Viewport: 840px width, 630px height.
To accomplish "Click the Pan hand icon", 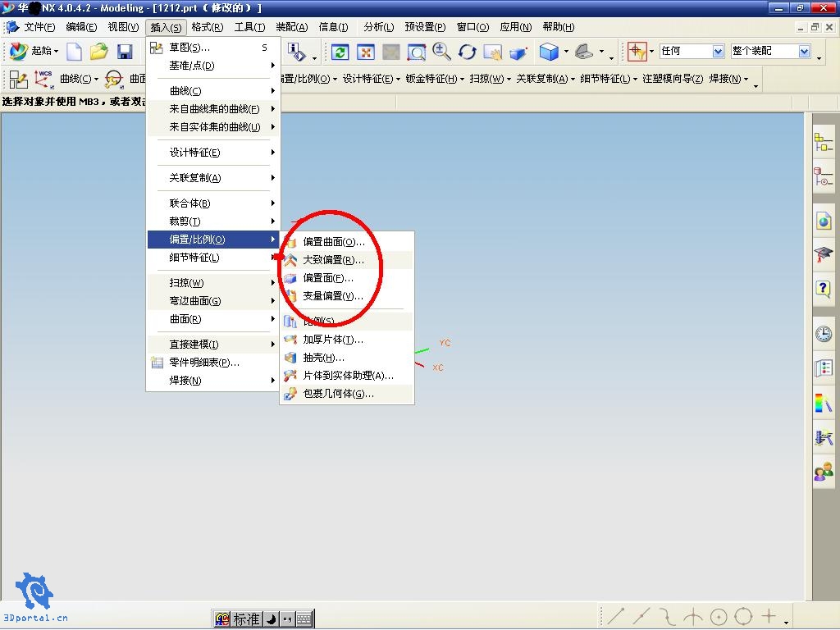I will 493,52.
